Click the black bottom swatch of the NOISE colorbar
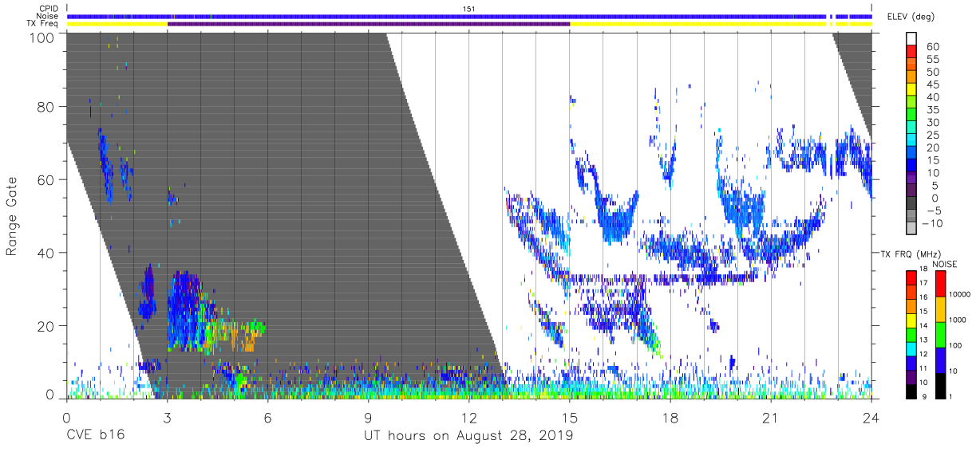980x452 pixels. click(940, 386)
